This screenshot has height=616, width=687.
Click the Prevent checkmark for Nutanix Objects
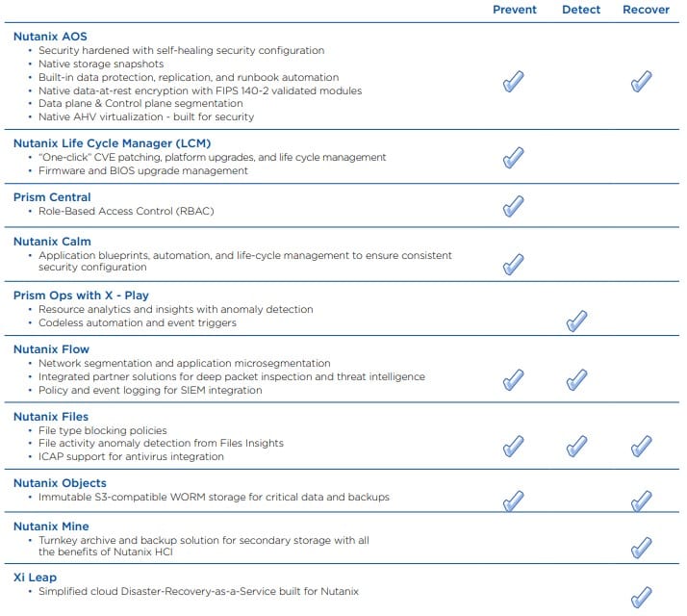pos(513,501)
